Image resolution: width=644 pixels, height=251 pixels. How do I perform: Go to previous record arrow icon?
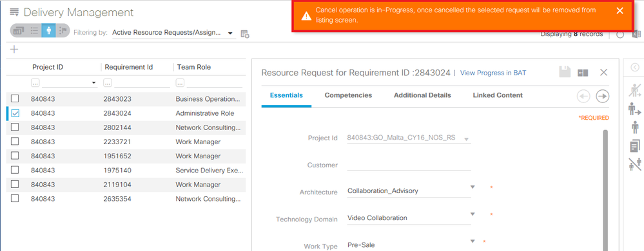(583, 97)
